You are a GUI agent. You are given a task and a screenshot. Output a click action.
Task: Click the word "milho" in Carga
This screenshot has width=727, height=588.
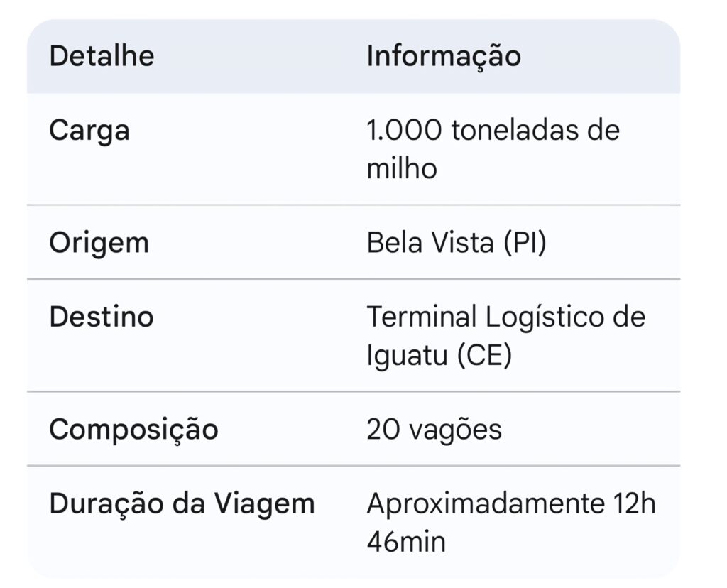[402, 169]
